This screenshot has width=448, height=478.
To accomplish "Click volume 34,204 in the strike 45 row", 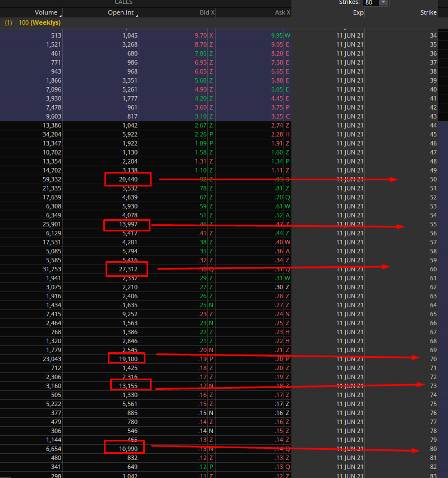I will 52,134.
